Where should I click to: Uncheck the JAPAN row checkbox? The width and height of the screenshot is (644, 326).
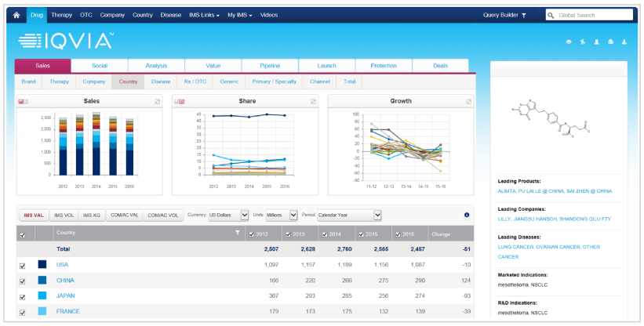click(22, 296)
